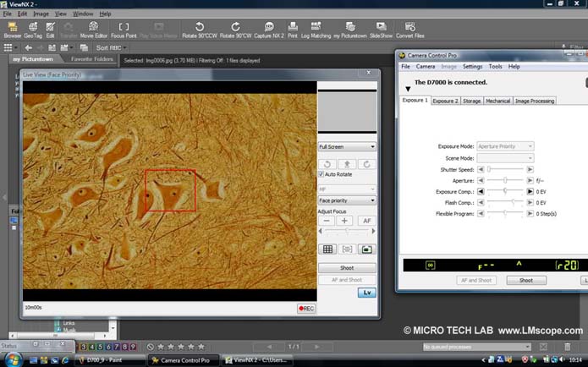Toggle the Lv live view button
The height and width of the screenshot is (367, 588).
click(x=366, y=293)
